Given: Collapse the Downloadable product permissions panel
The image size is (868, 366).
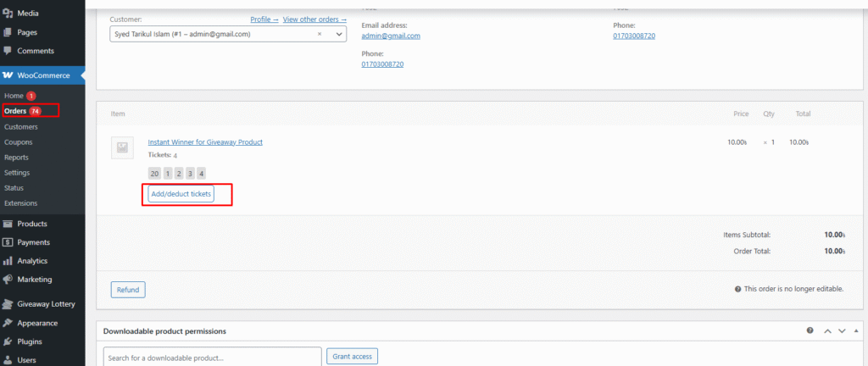Looking at the screenshot, I should (x=856, y=331).
